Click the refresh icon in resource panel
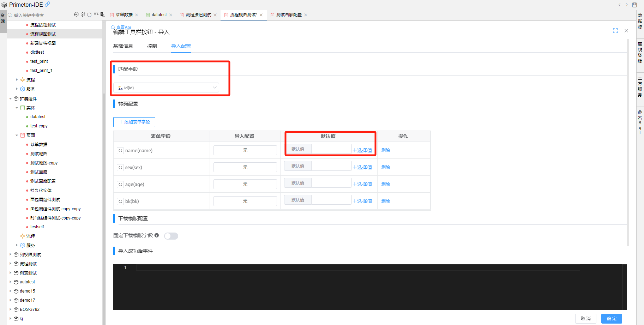 point(90,14)
